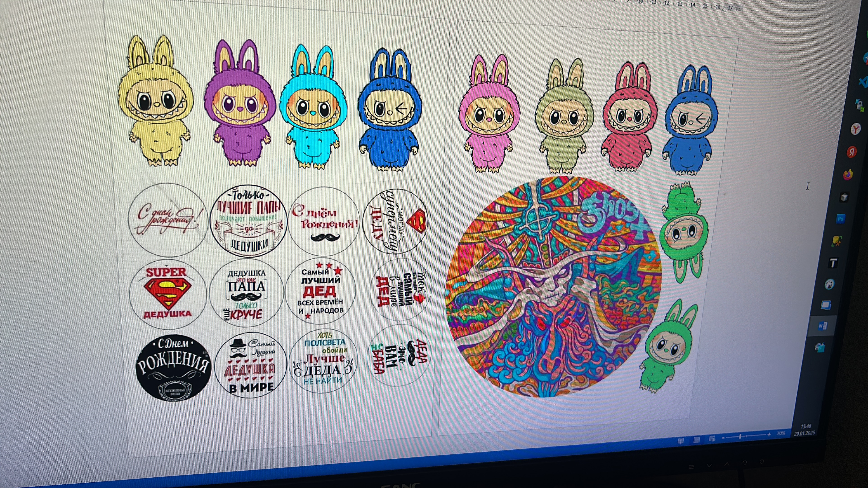
Task: Select the red bunny monster image
Action: 630,117
